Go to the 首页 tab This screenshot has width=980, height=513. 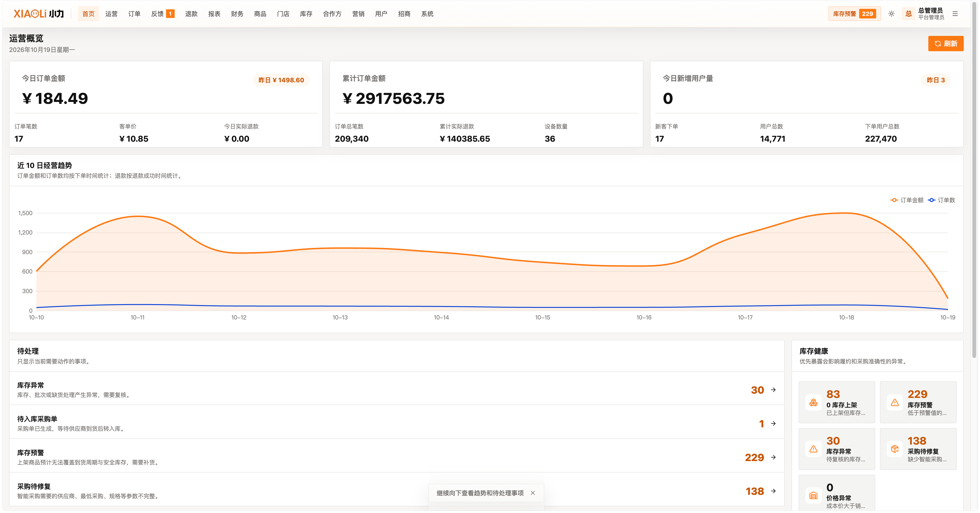point(88,14)
